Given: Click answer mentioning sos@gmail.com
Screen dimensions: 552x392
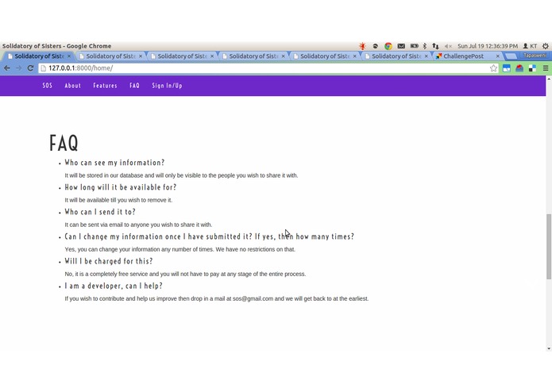Looking at the screenshot, I should click(x=217, y=298).
